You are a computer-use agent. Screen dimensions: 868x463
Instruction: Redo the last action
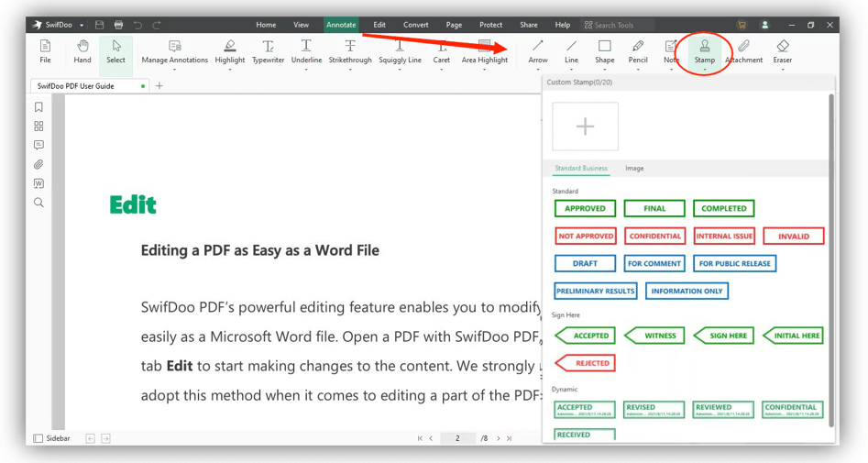[157, 25]
